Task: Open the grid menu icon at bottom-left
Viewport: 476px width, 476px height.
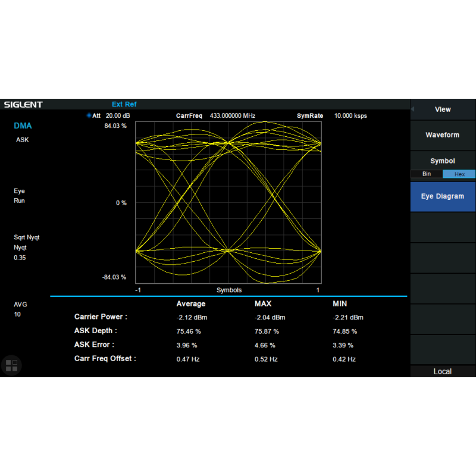Action: click(12, 365)
